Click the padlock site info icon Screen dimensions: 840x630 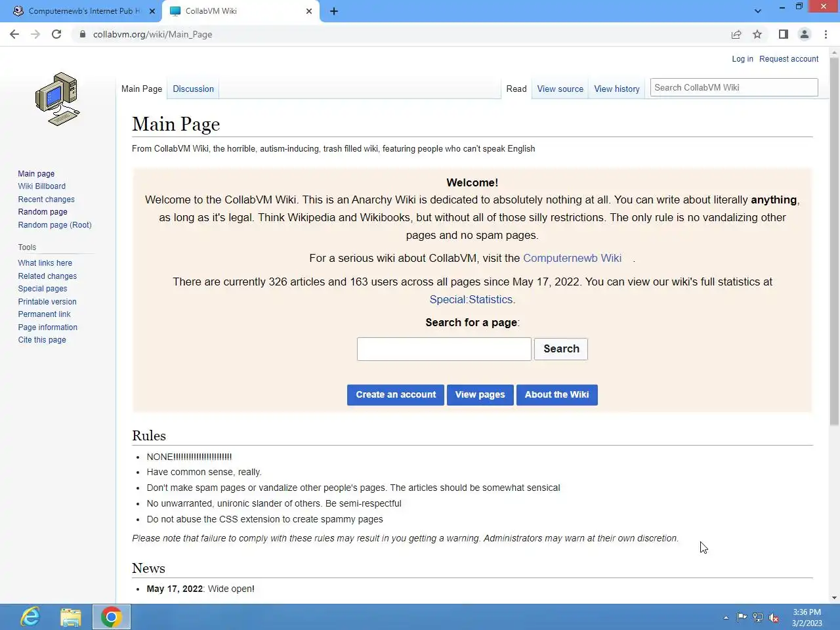[x=83, y=34]
